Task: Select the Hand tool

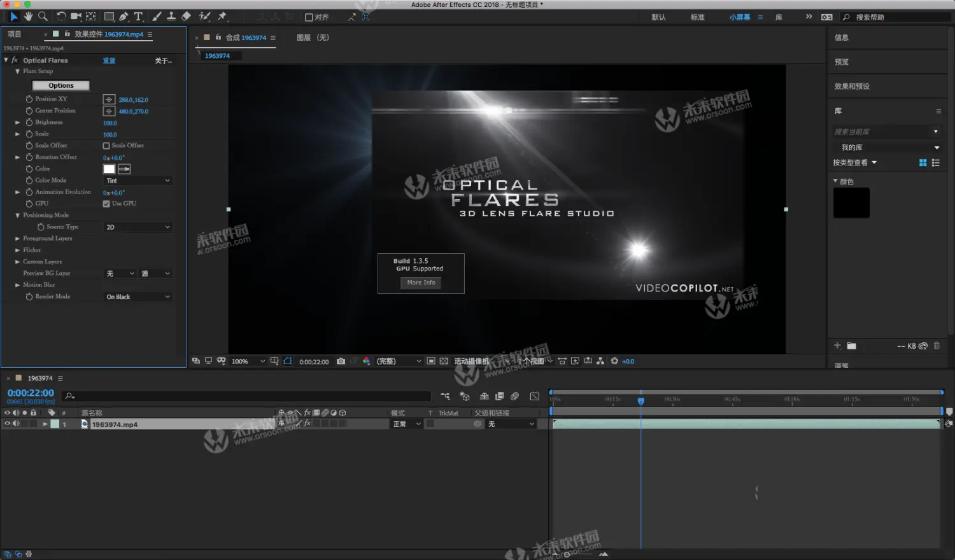Action: tap(28, 17)
